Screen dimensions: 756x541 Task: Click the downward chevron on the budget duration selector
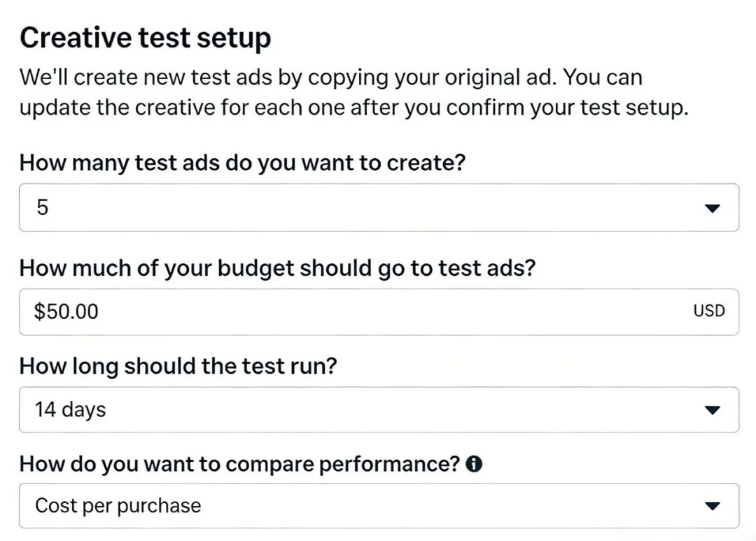(713, 410)
